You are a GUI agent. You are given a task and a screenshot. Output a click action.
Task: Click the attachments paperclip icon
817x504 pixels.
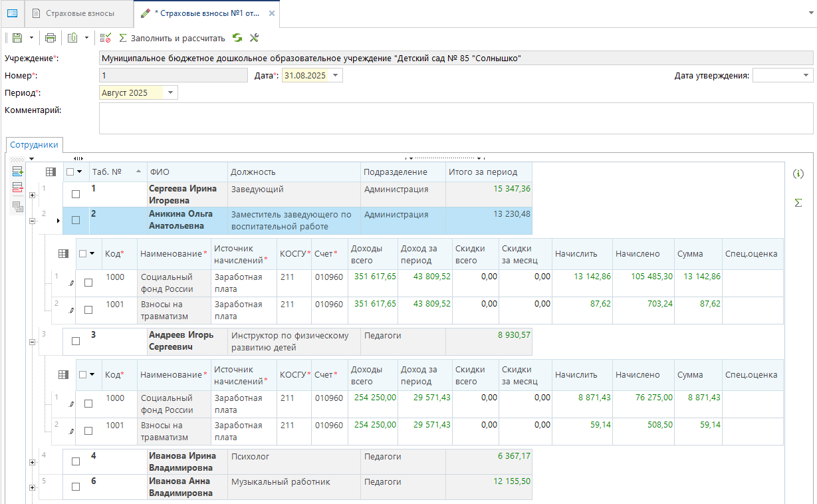pyautogui.click(x=73, y=38)
